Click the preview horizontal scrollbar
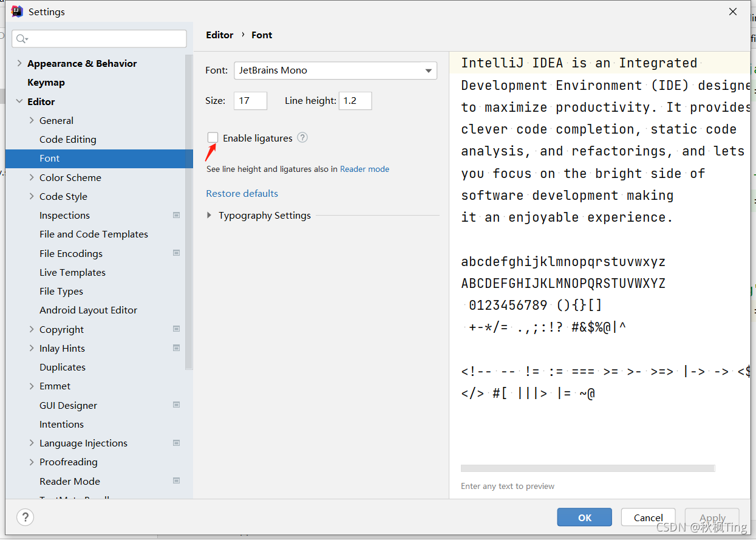 [588, 468]
